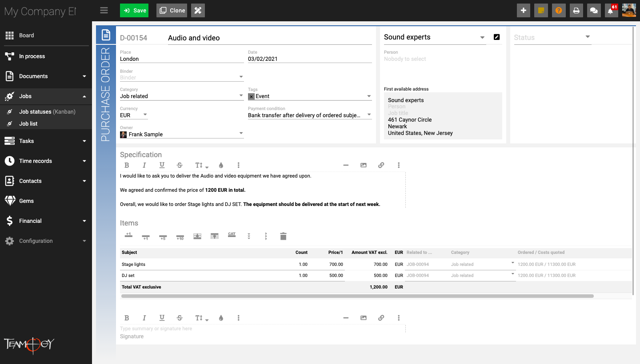640x364 pixels.
Task: Toggle the hamburger menu in the top bar
Action: pos(104,11)
